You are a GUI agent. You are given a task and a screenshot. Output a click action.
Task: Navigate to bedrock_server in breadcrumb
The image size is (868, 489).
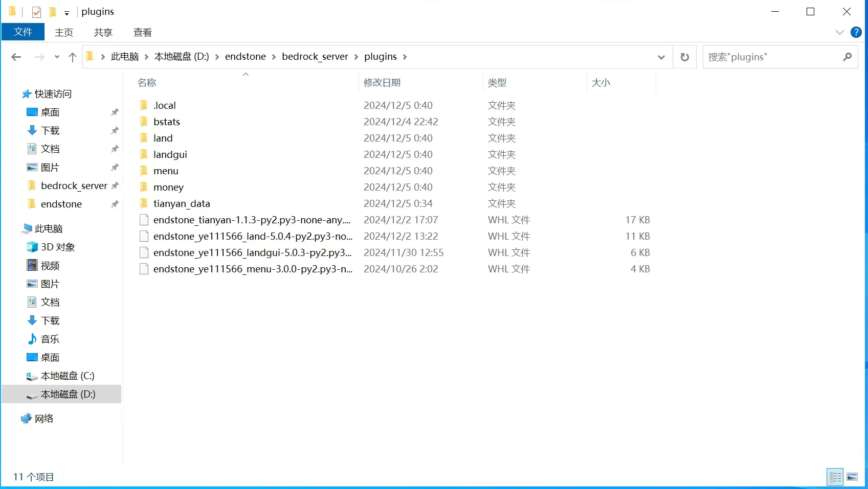[315, 57]
